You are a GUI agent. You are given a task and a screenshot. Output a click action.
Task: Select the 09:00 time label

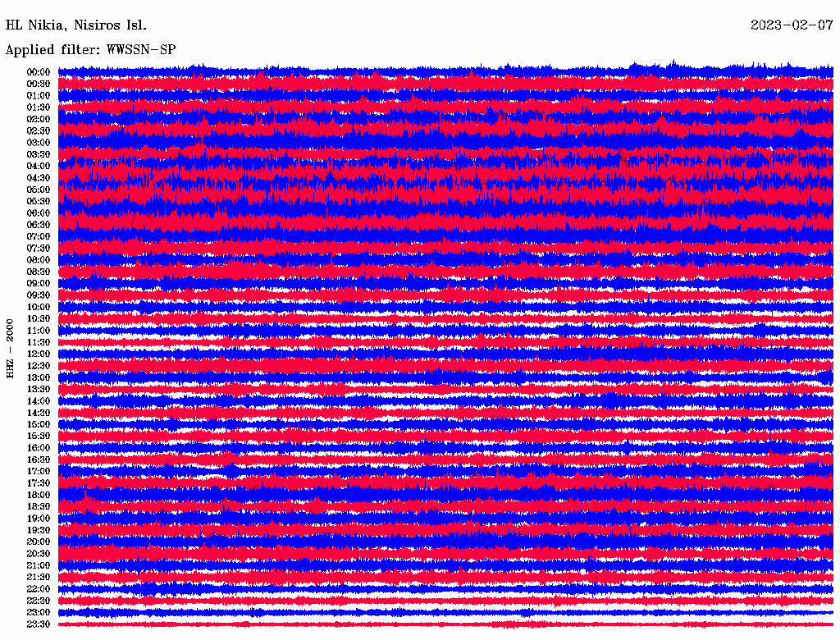click(x=39, y=284)
